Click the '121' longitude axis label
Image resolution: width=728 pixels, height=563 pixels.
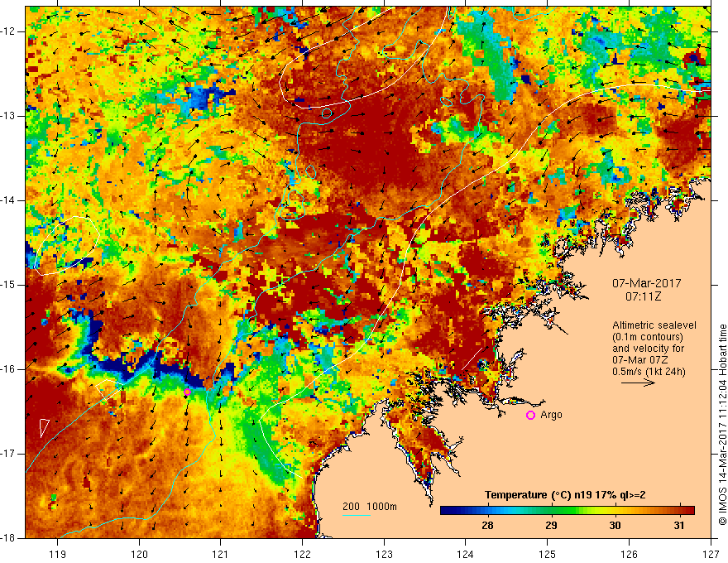[x=221, y=554]
